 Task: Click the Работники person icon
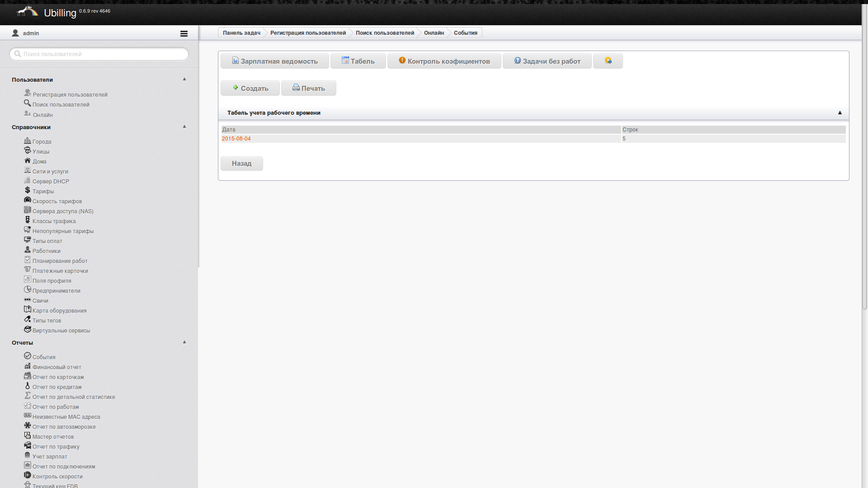click(28, 250)
